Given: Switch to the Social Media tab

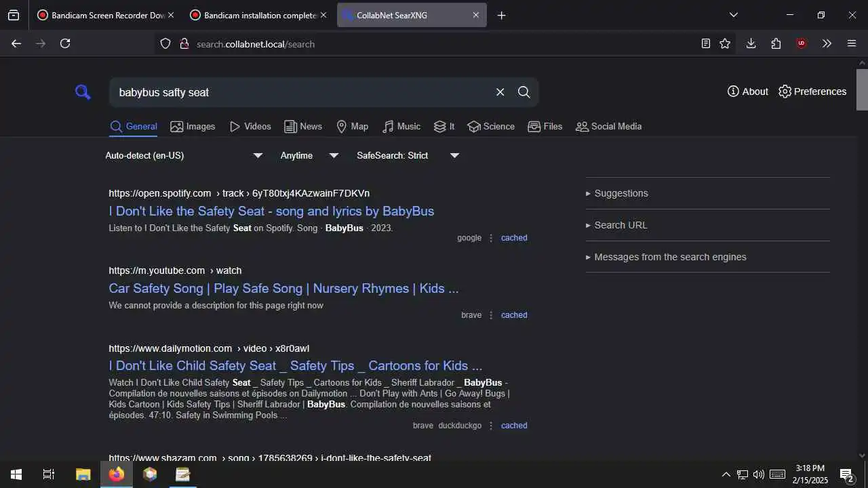Looking at the screenshot, I should [608, 127].
